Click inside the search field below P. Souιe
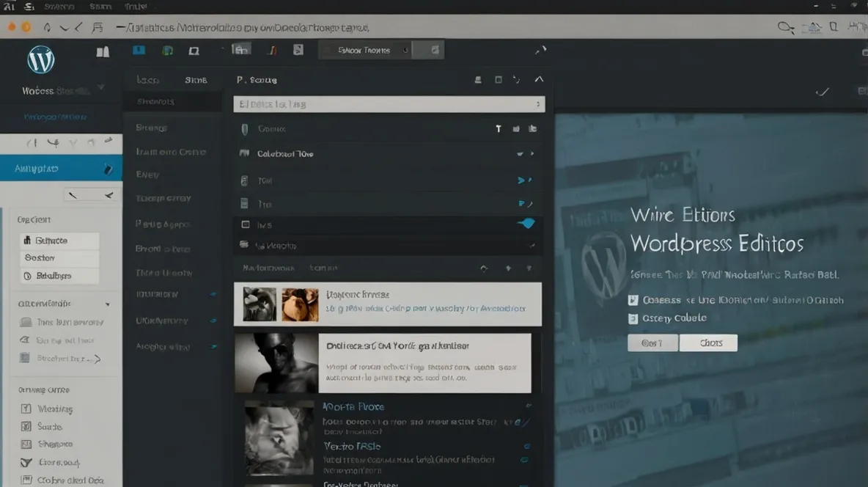Image resolution: width=868 pixels, height=487 pixels. [389, 104]
